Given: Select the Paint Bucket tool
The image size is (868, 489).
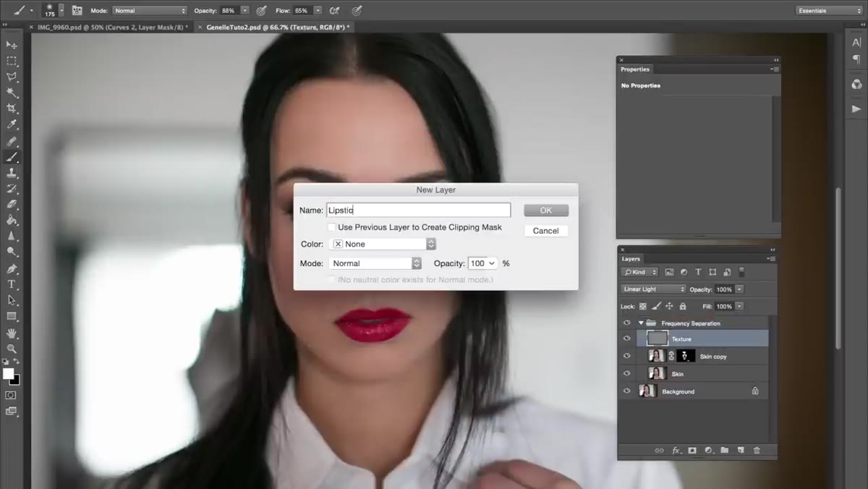Looking at the screenshot, I should click(x=12, y=220).
